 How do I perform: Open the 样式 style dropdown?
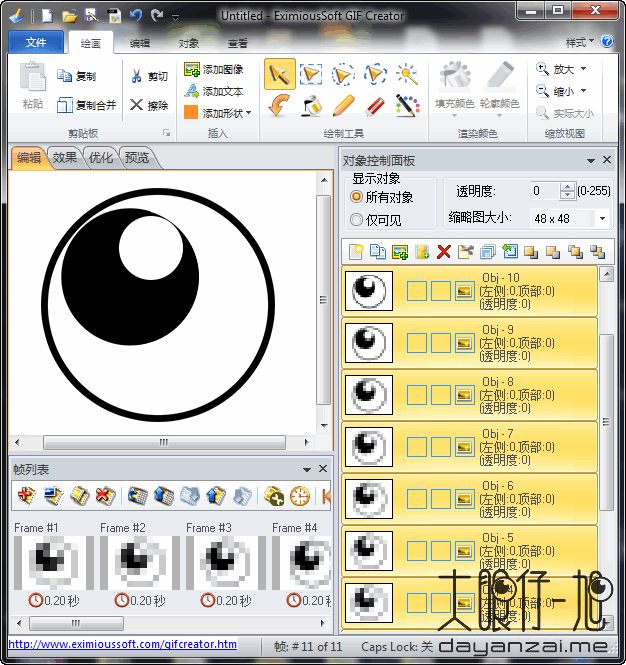click(x=579, y=42)
